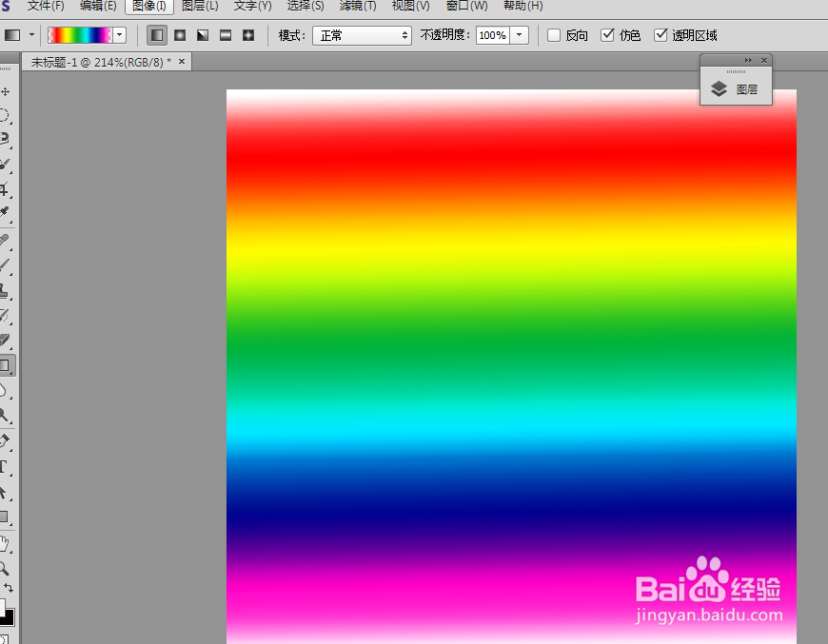Select the Zoom tool
This screenshot has width=828, height=644.
pos(4,569)
